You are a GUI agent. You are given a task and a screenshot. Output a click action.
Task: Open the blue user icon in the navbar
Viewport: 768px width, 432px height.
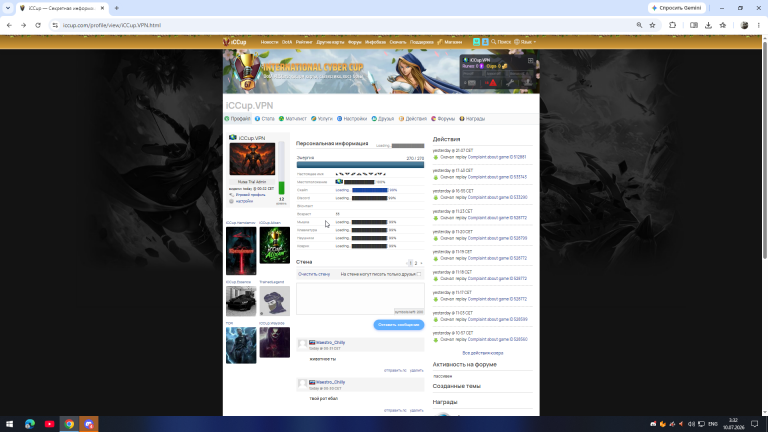(485, 42)
